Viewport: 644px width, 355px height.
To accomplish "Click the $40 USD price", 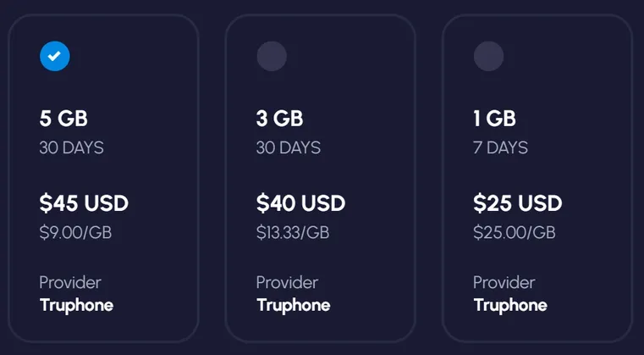I will 300,203.
